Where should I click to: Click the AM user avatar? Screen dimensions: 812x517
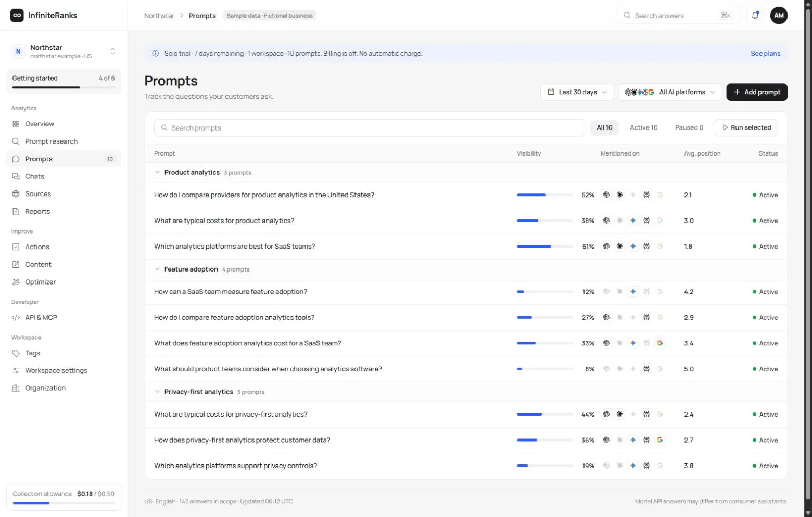779,16
